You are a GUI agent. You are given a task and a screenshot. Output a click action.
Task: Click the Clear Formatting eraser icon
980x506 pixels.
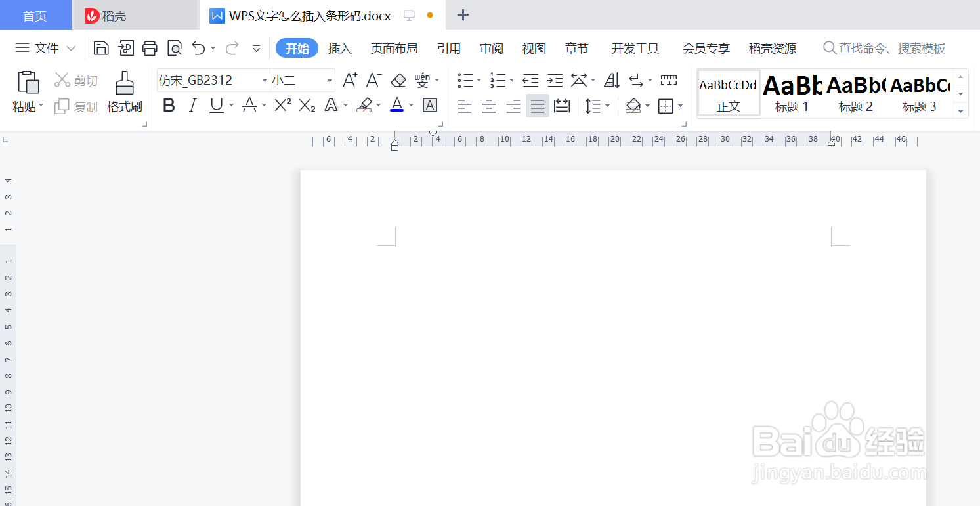coord(398,80)
